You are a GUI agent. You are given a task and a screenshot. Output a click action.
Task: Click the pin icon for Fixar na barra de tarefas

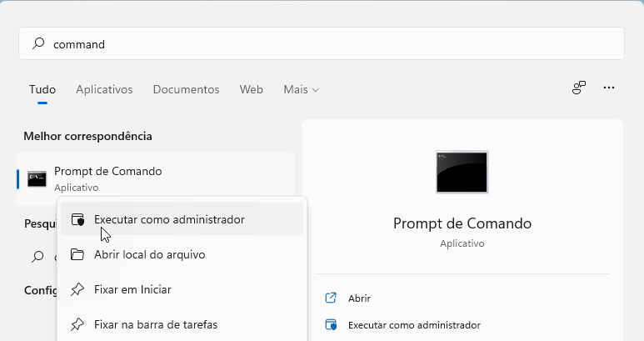pyautogui.click(x=77, y=324)
